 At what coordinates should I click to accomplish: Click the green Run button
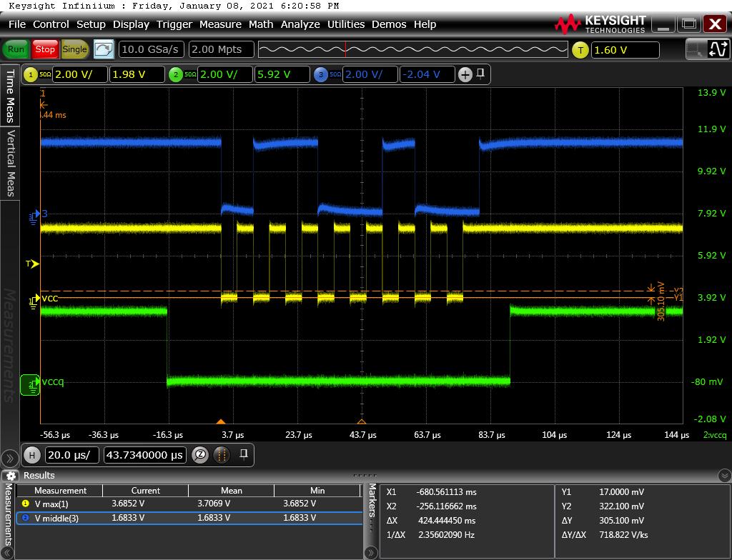16,49
